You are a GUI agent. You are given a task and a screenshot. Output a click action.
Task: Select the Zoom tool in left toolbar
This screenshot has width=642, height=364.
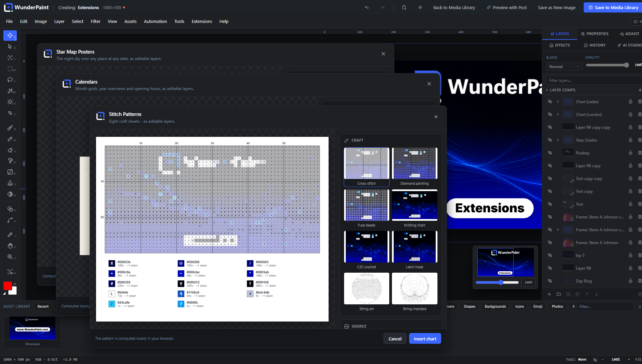click(10, 257)
